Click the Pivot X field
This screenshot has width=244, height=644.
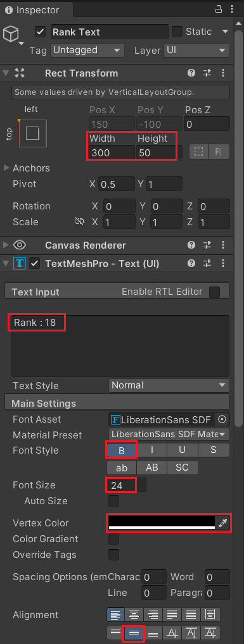tap(117, 184)
